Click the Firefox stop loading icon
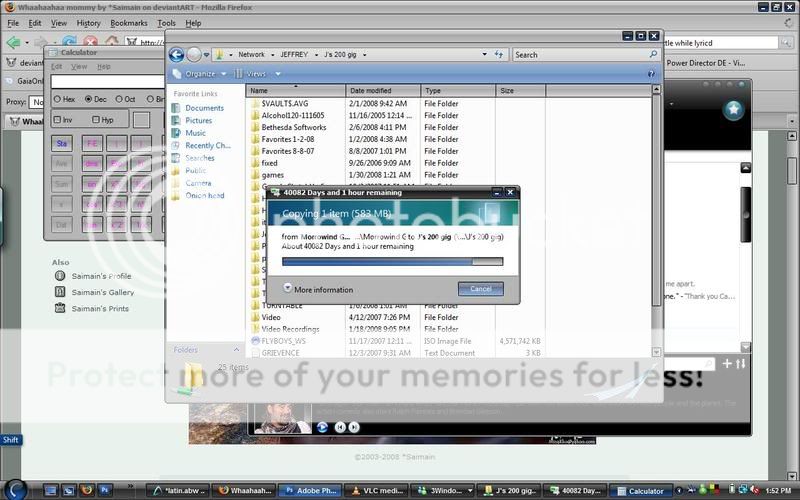Viewport: 800px width, 500px height. [91, 42]
